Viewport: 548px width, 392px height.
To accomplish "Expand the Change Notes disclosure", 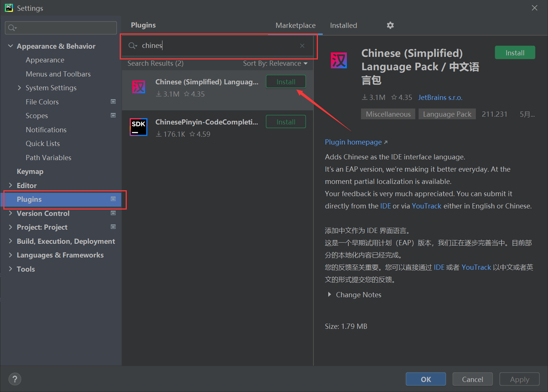I will click(329, 294).
